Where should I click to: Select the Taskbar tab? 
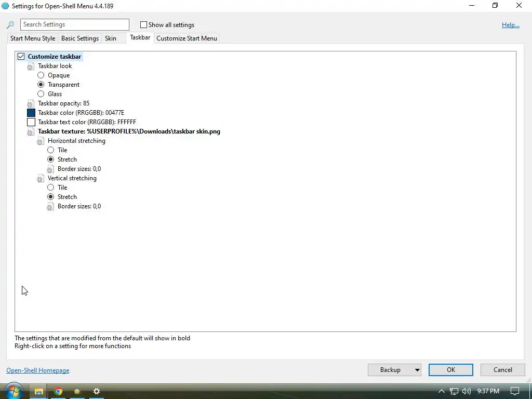point(140,37)
